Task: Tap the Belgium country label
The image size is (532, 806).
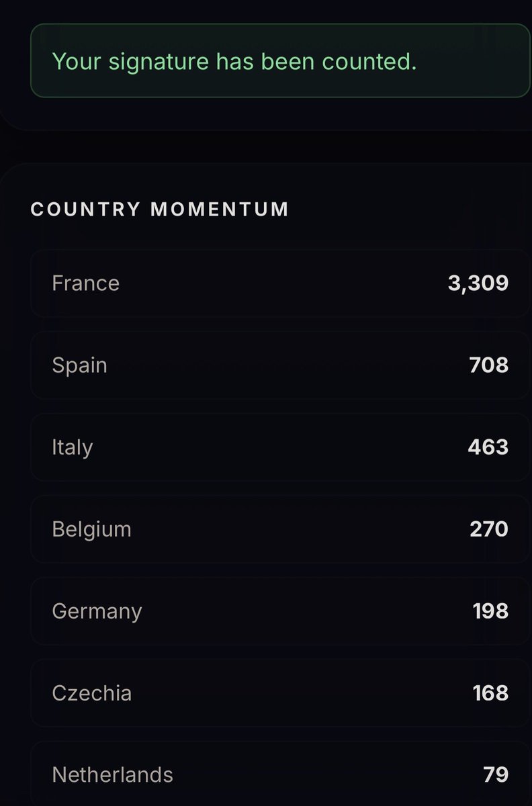Action: coord(91,529)
